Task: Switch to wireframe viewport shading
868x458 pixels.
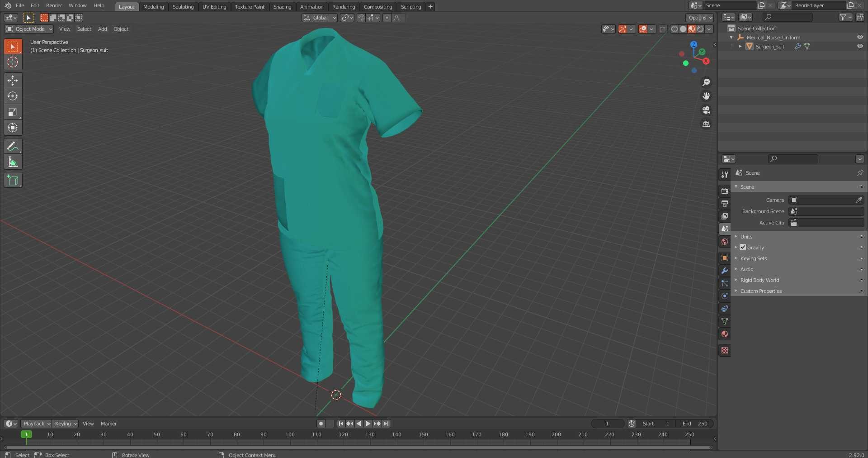Action: [x=674, y=29]
